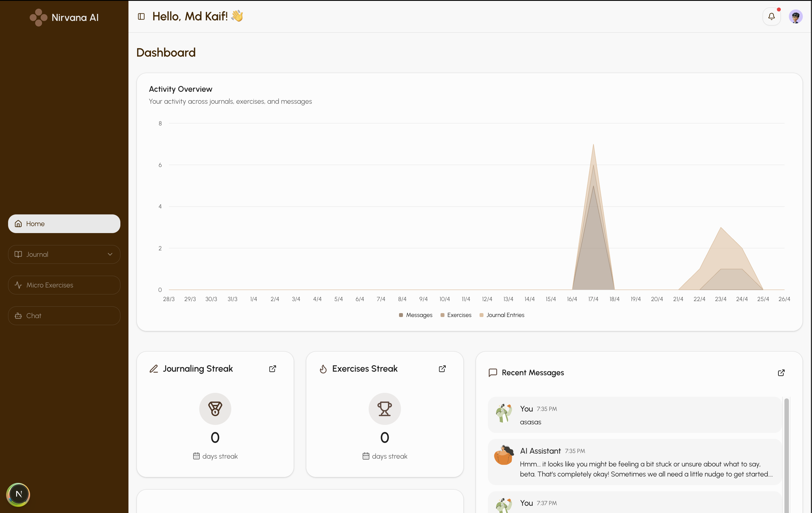Screen dimensions: 812x513
Task: Toggle the sidebar panel icon
Action: [x=141, y=16]
